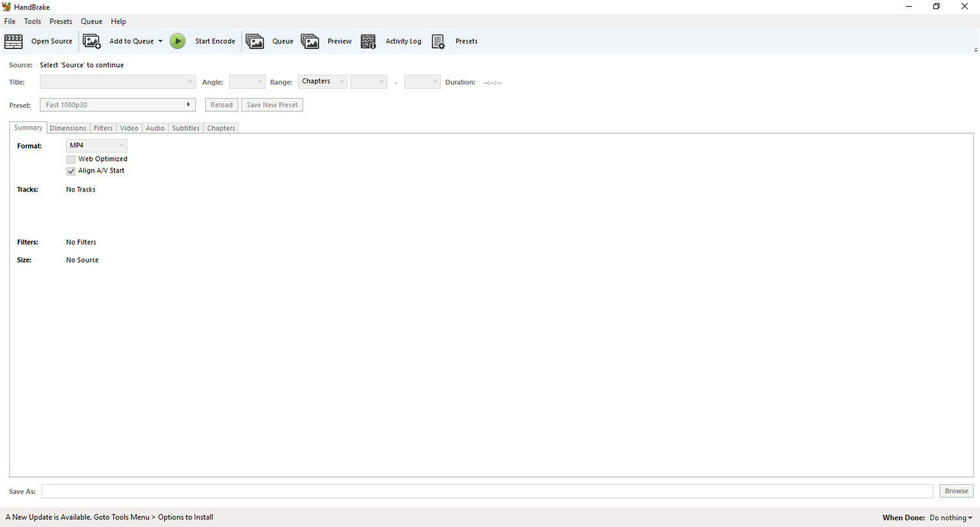Click the Preview toolbar label

point(340,41)
